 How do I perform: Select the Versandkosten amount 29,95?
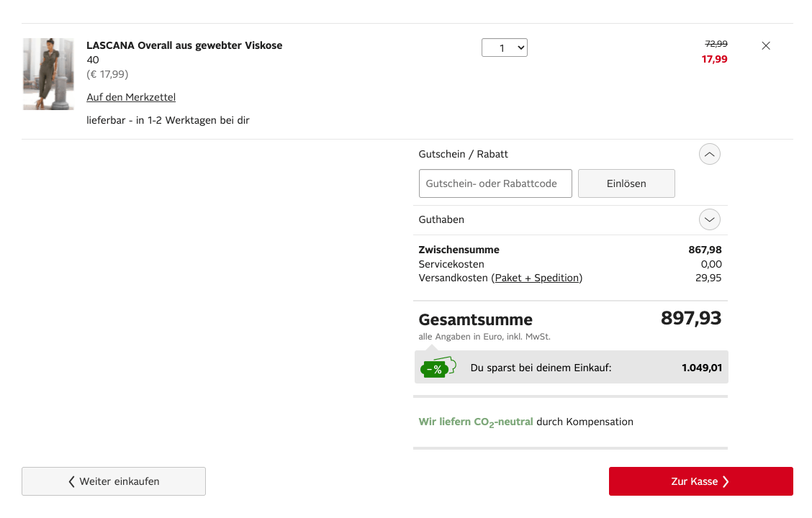708,278
